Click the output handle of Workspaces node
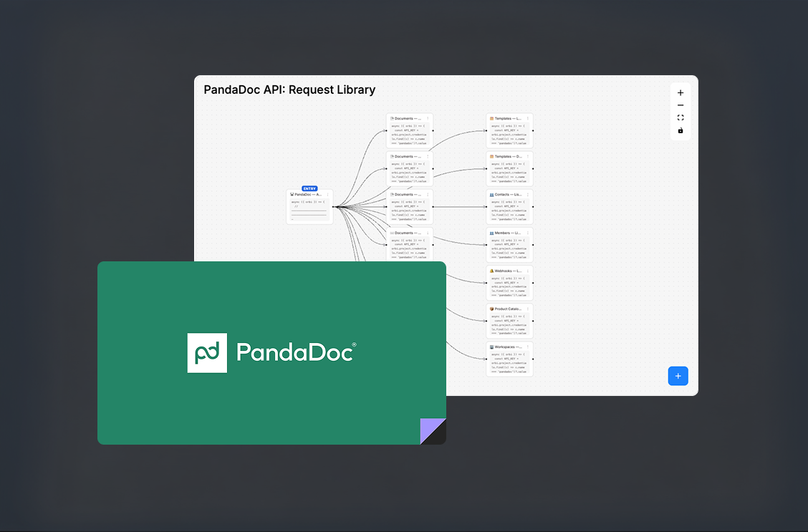The height and width of the screenshot is (532, 808). [533, 359]
